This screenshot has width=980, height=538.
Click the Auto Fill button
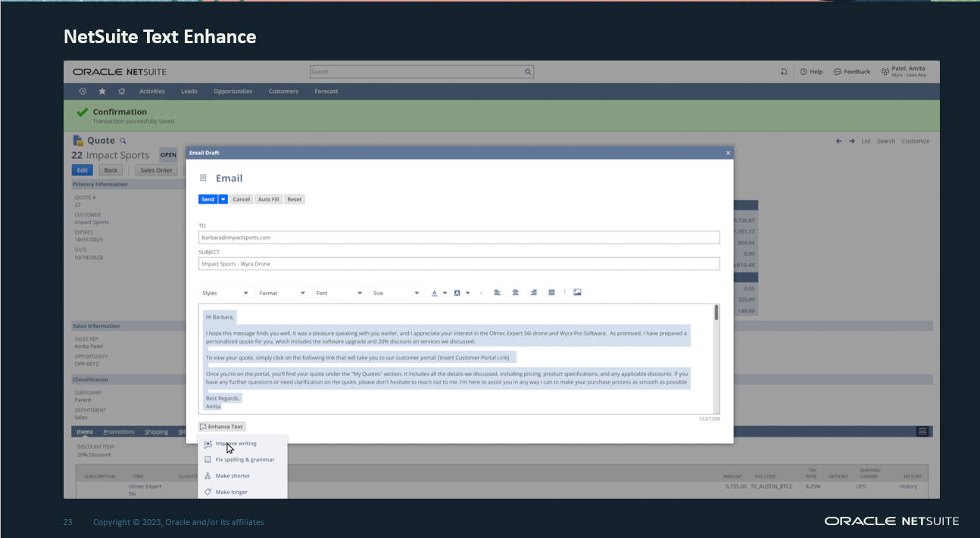click(269, 200)
